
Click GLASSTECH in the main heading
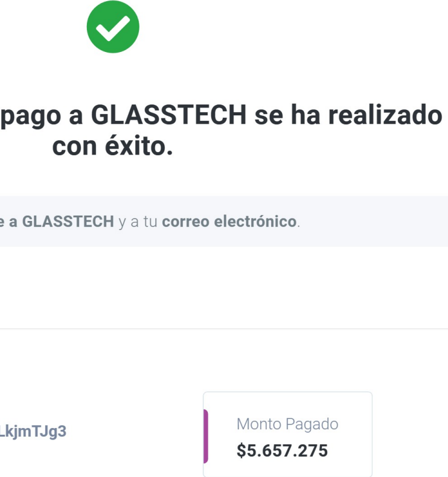point(169,115)
